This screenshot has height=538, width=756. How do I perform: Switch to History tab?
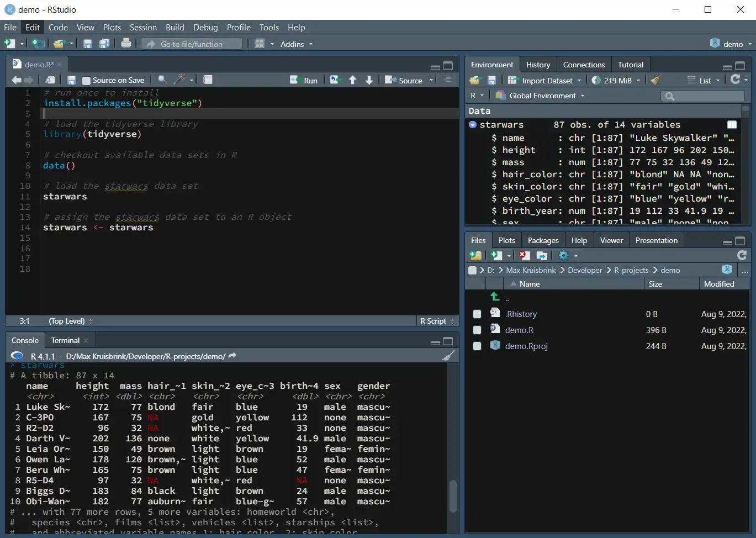point(538,65)
